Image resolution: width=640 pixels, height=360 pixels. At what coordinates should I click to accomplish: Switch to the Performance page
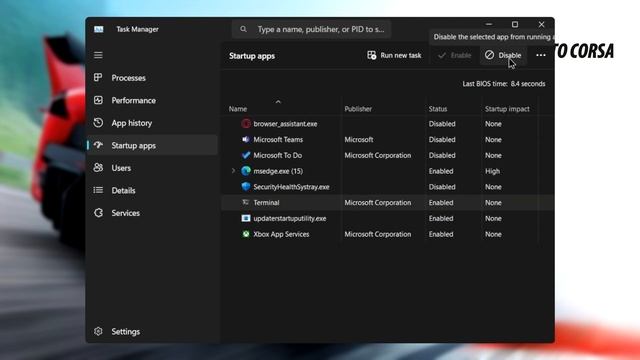(x=153, y=100)
